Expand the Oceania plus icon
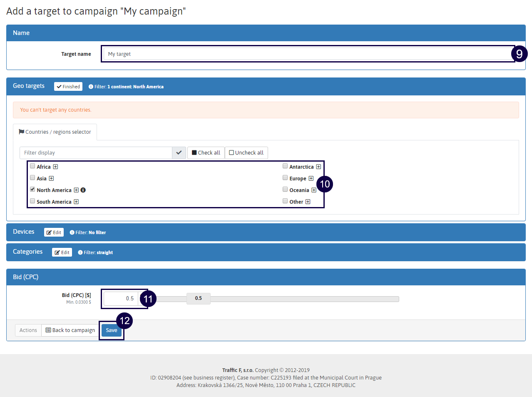This screenshot has width=532, height=397. click(314, 190)
